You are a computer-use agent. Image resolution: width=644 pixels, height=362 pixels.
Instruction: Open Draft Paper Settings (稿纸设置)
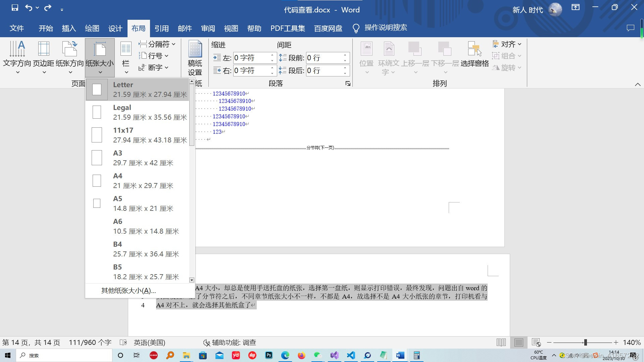pyautogui.click(x=195, y=58)
